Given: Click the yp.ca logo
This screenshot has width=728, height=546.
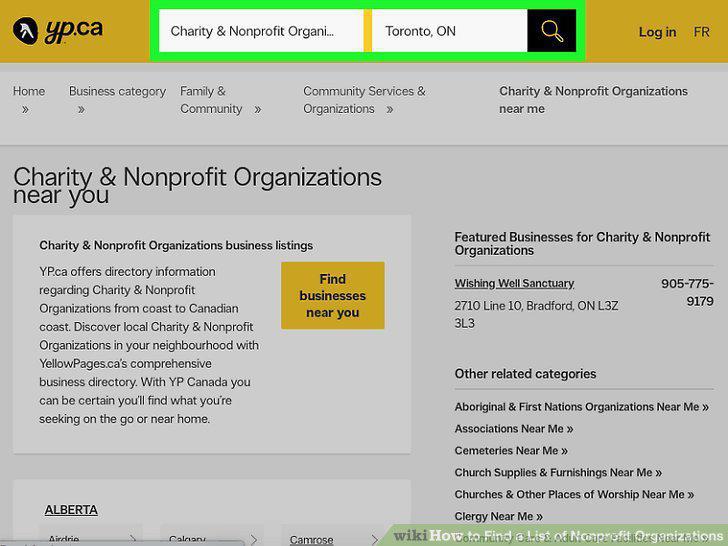Looking at the screenshot, I should (58, 31).
